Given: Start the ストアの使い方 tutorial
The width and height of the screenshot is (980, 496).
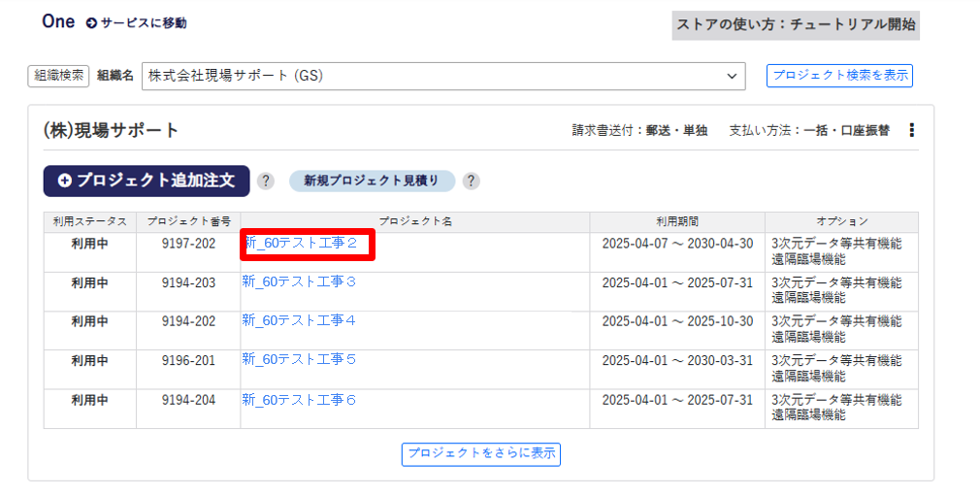Looking at the screenshot, I should tap(796, 25).
